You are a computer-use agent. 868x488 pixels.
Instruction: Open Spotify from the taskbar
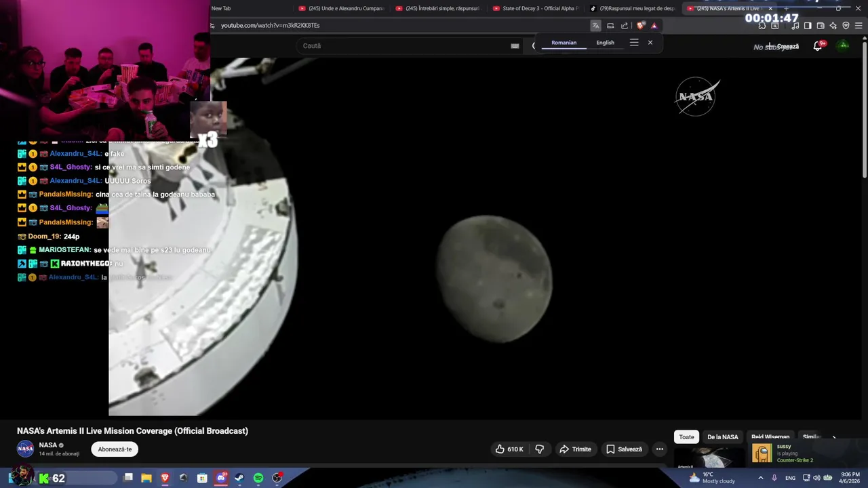click(x=258, y=478)
